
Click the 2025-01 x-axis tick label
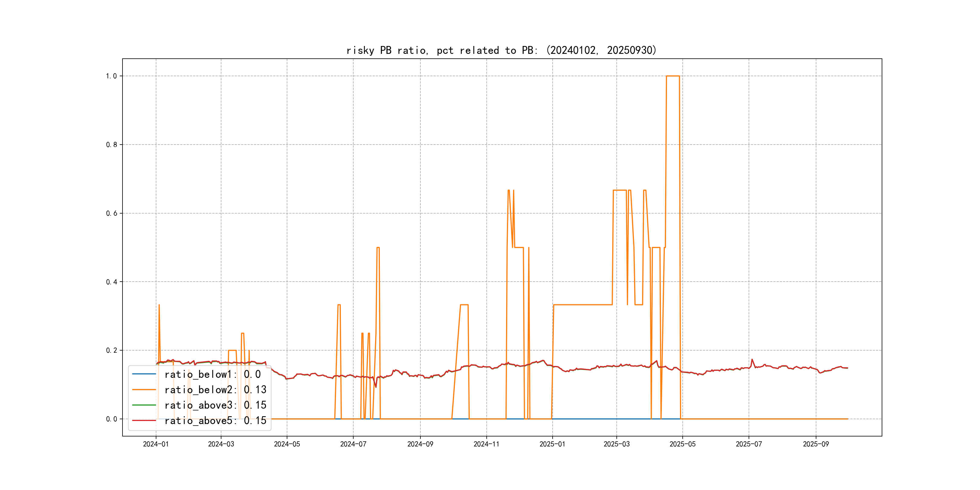pyautogui.click(x=552, y=444)
